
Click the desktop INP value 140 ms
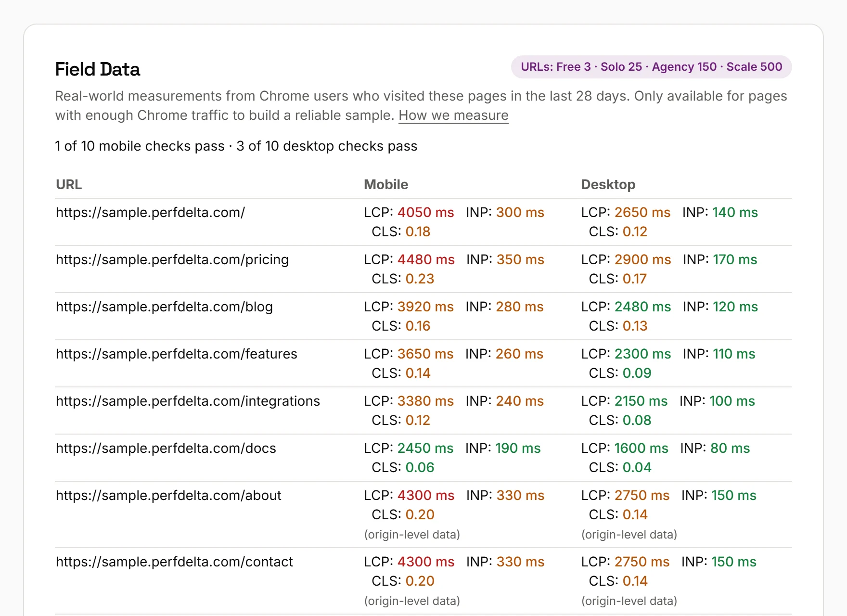(x=735, y=213)
